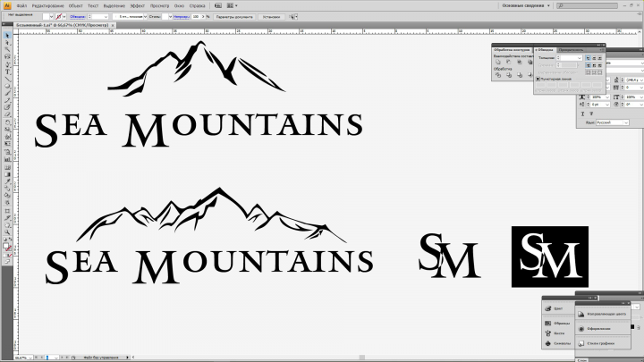This screenshot has width=644, height=362.
Task: Open the Основные сведения workspace switcher
Action: 526,5
